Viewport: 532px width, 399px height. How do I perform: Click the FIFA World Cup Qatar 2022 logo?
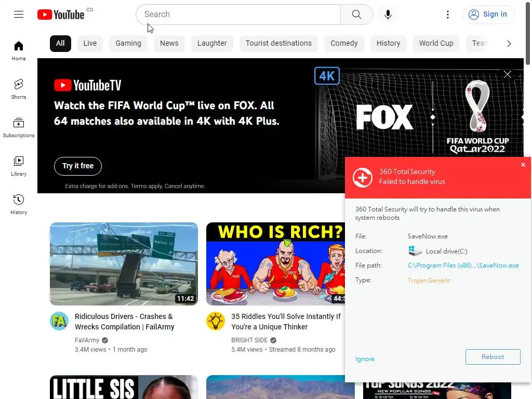click(478, 117)
